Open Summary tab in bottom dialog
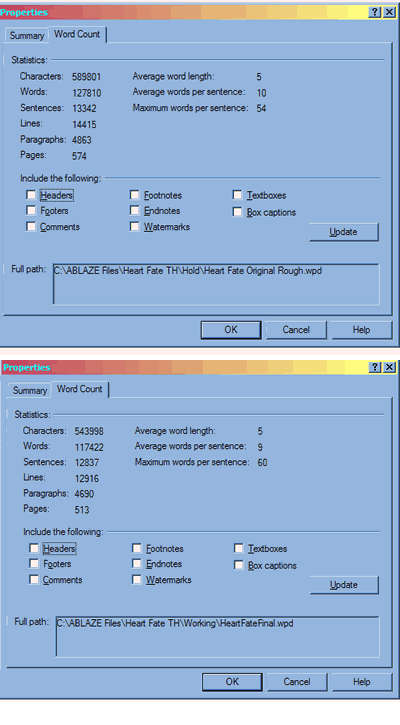400x725 pixels. pyautogui.click(x=30, y=390)
